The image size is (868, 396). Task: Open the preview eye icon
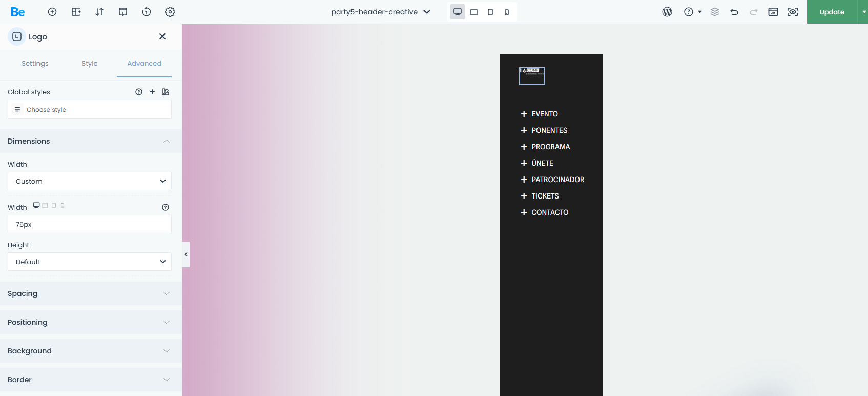coord(793,12)
